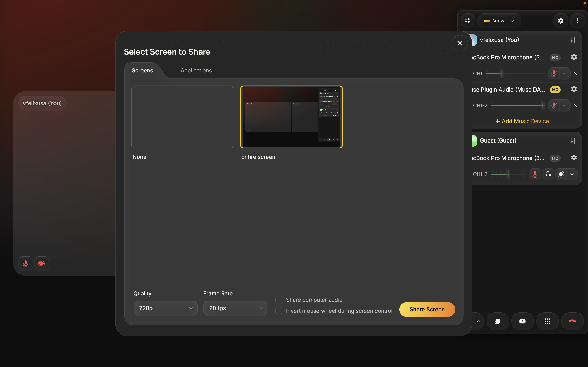Open the chat panel
The height and width of the screenshot is (367, 588).
point(497,321)
